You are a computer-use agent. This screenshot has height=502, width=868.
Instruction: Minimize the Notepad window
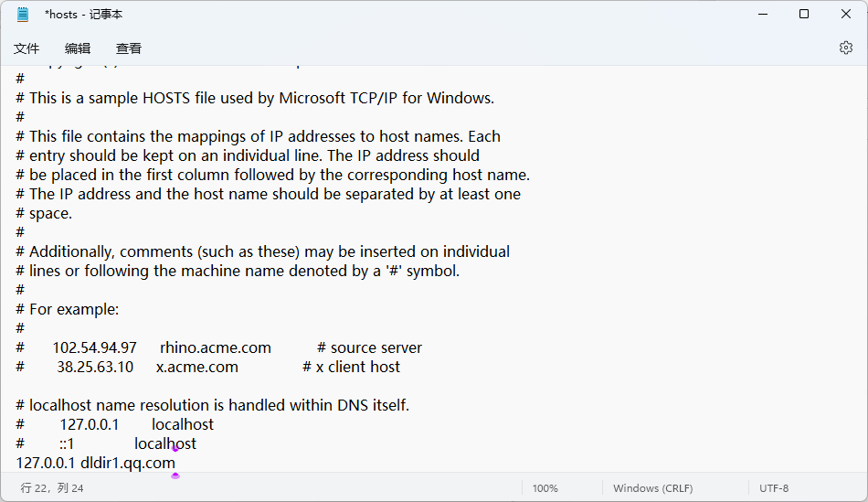pos(761,15)
